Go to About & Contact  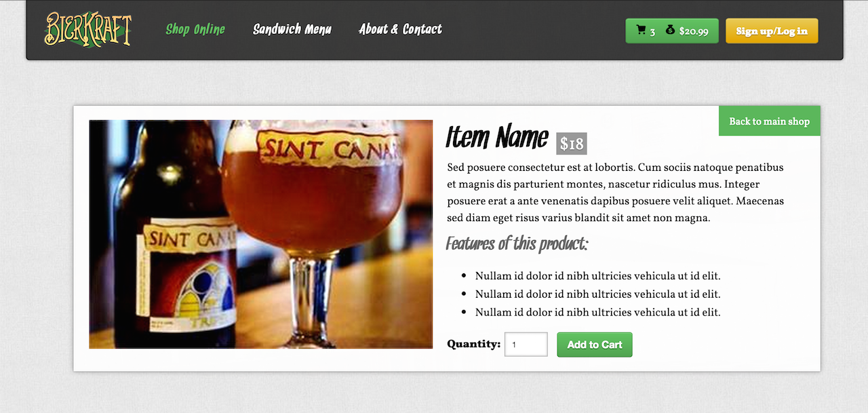(x=400, y=29)
